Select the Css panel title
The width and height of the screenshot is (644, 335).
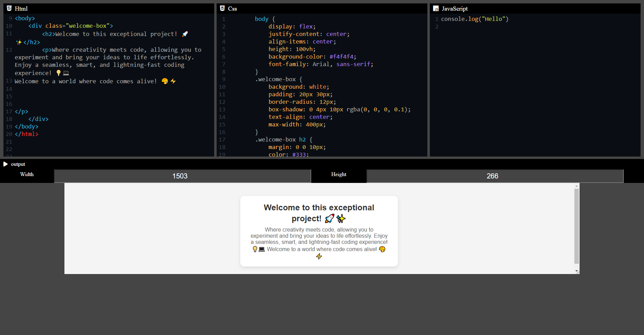click(232, 9)
